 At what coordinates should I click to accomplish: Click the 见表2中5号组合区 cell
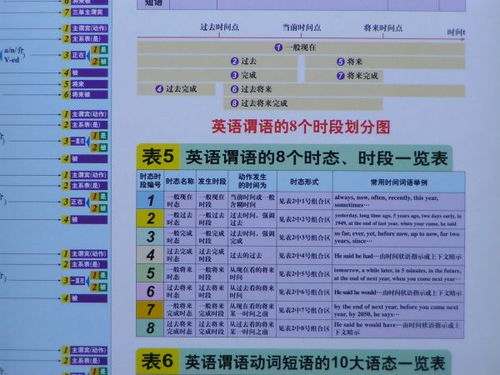click(x=304, y=274)
